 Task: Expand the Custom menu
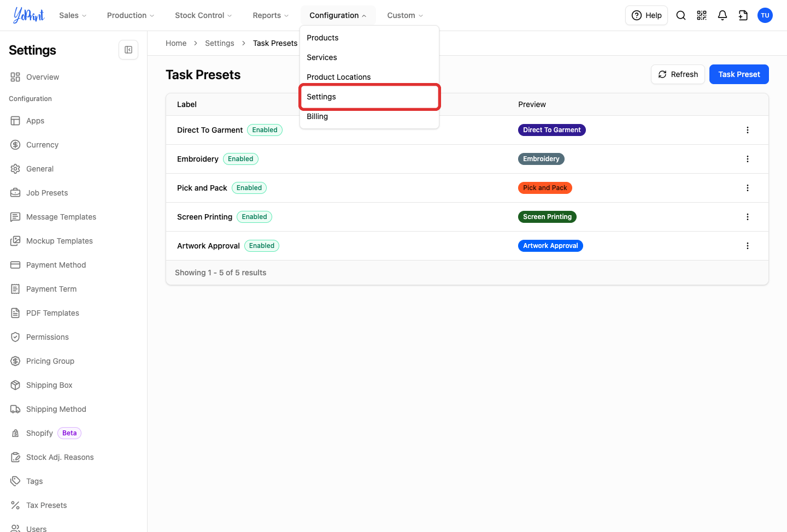coord(405,15)
